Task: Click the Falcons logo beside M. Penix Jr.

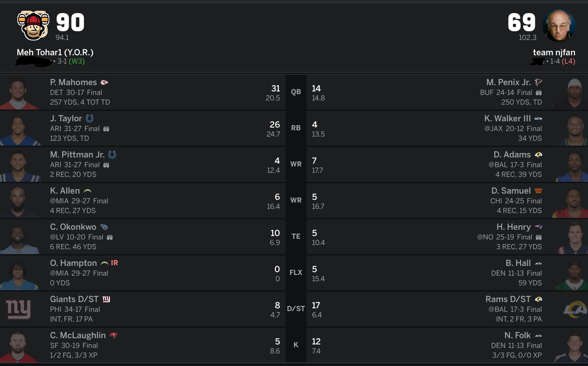Action: (538, 82)
